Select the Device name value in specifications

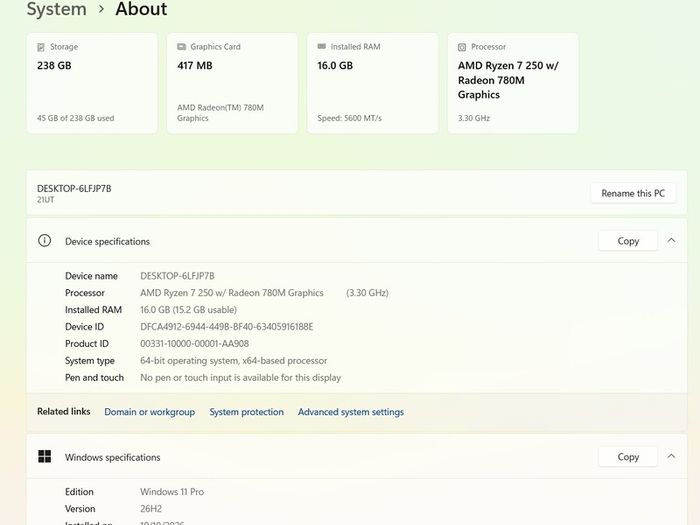coord(177,276)
